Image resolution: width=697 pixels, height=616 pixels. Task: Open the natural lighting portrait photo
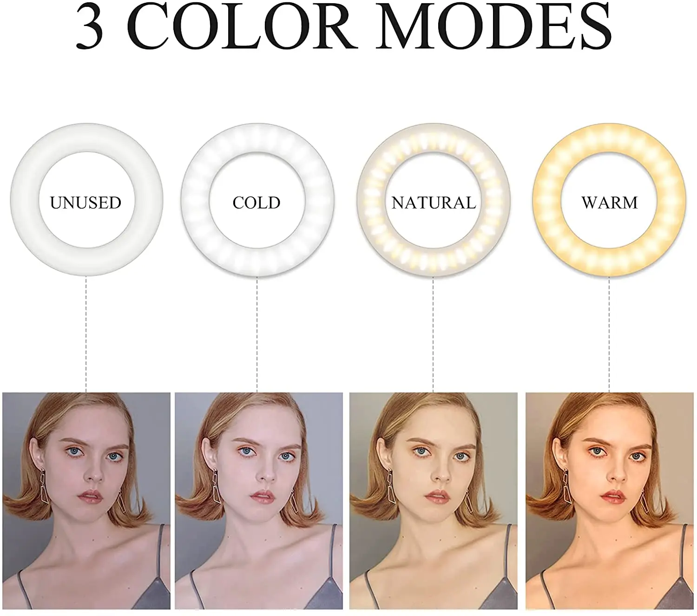434,501
